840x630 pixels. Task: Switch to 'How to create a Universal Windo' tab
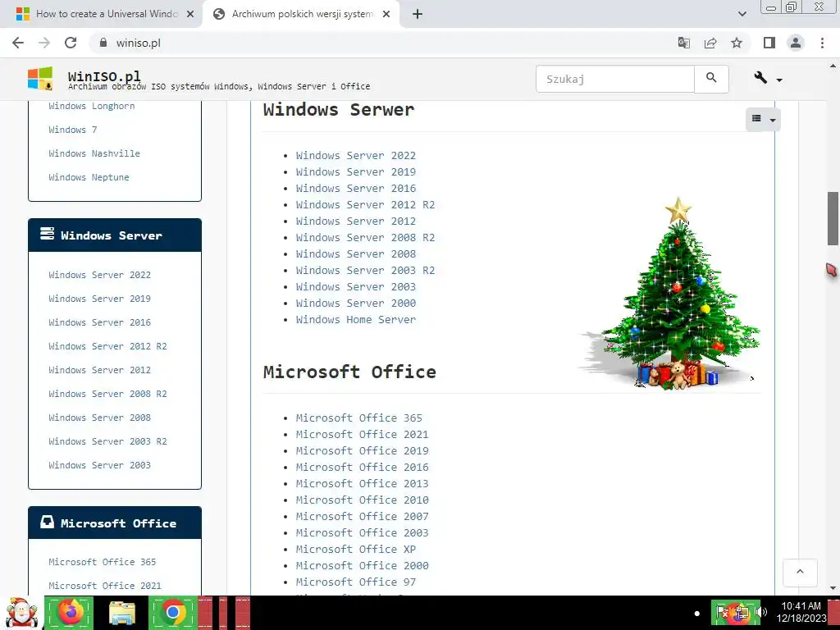coord(107,14)
